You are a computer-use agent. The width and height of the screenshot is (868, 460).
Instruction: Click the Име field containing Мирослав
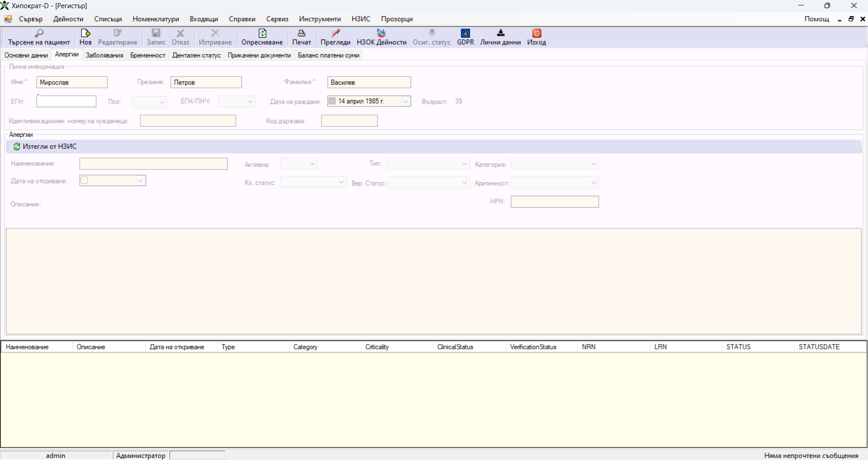72,82
